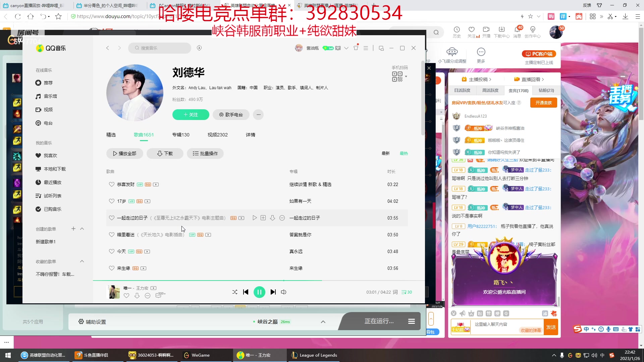This screenshot has width=644, height=362.
Task: Pause the currently playing song
Action: tap(259, 292)
